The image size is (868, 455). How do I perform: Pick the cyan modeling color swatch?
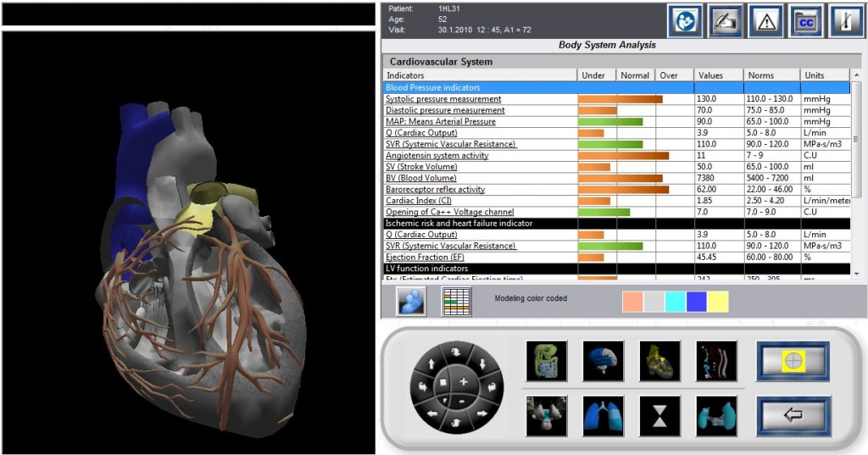[x=675, y=302]
